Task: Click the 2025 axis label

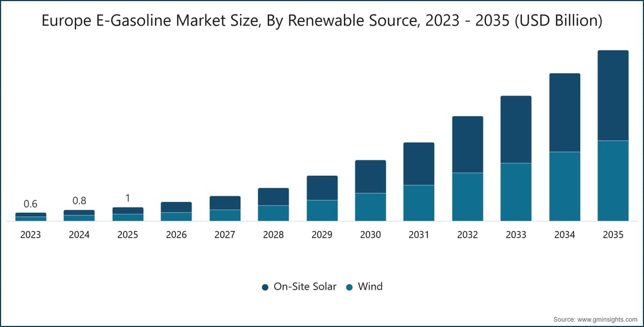Action: coord(128,235)
